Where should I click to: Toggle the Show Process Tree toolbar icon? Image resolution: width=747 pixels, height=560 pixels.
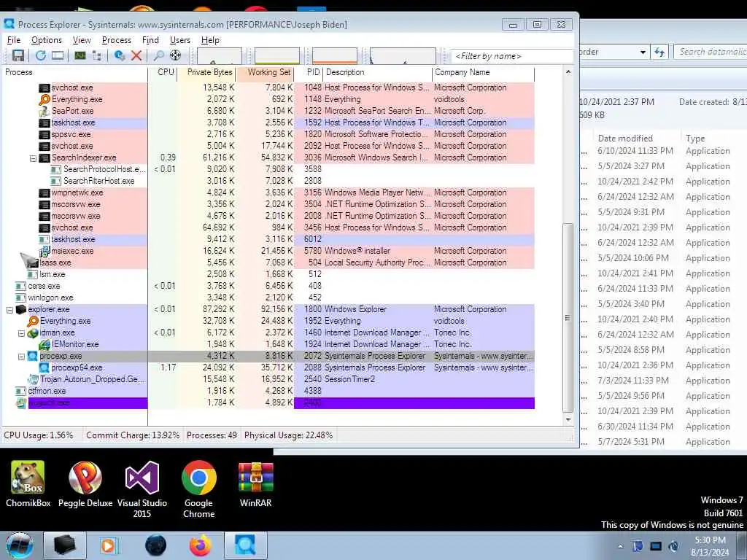click(x=97, y=55)
